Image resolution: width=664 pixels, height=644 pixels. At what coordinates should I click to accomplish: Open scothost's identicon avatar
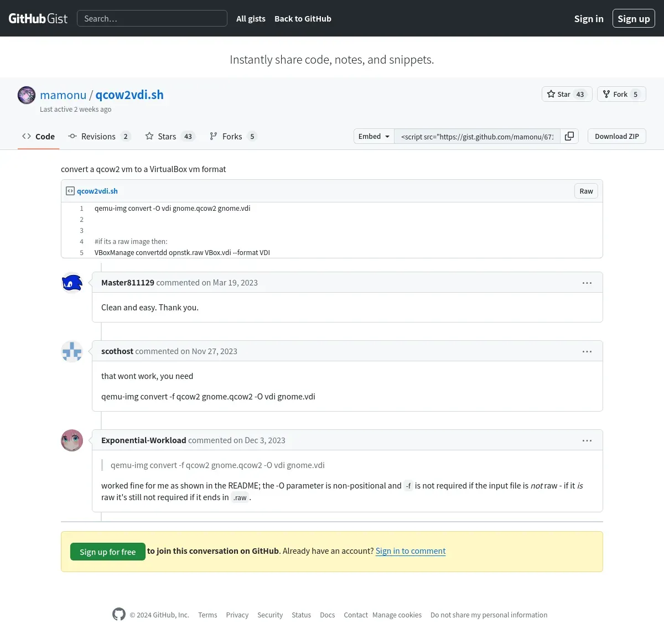[x=72, y=351]
